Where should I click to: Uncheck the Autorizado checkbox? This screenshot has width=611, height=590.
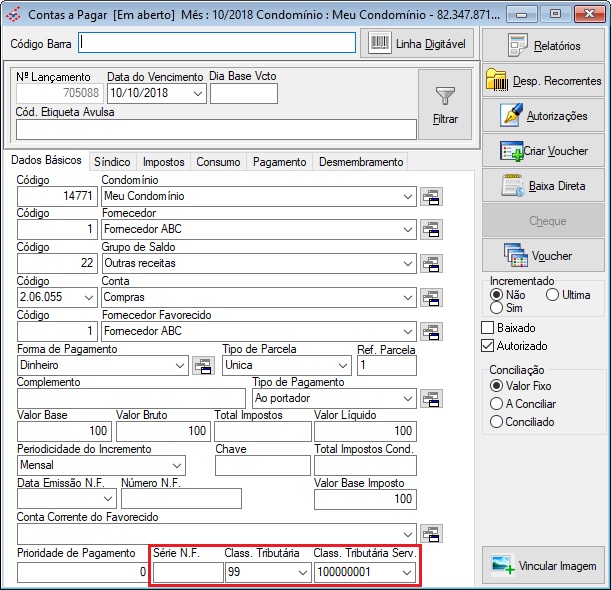(488, 346)
